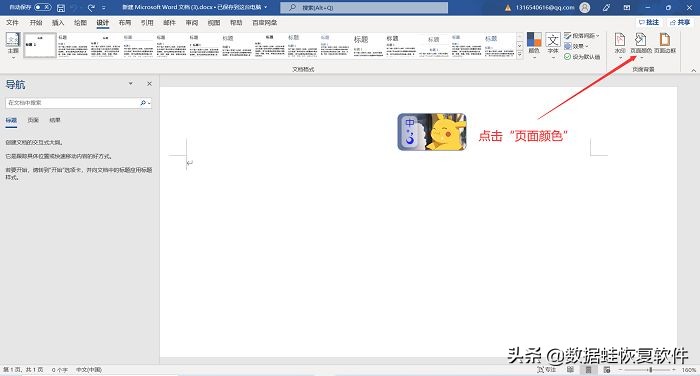Click the pen icon in title bar

click(x=606, y=8)
